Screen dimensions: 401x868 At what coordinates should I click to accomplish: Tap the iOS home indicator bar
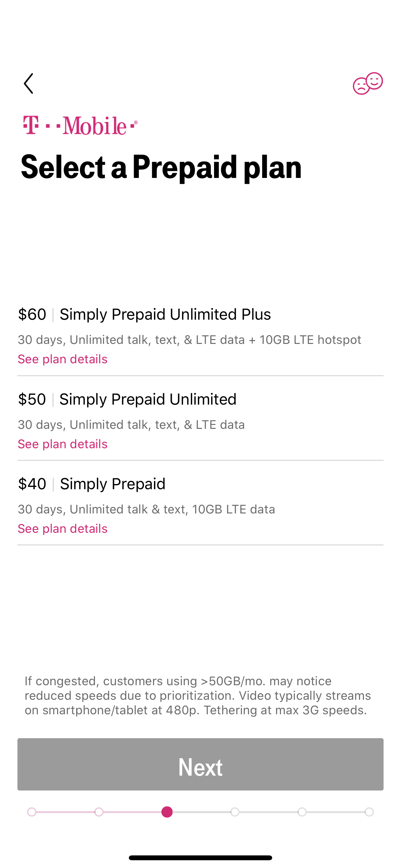200,858
